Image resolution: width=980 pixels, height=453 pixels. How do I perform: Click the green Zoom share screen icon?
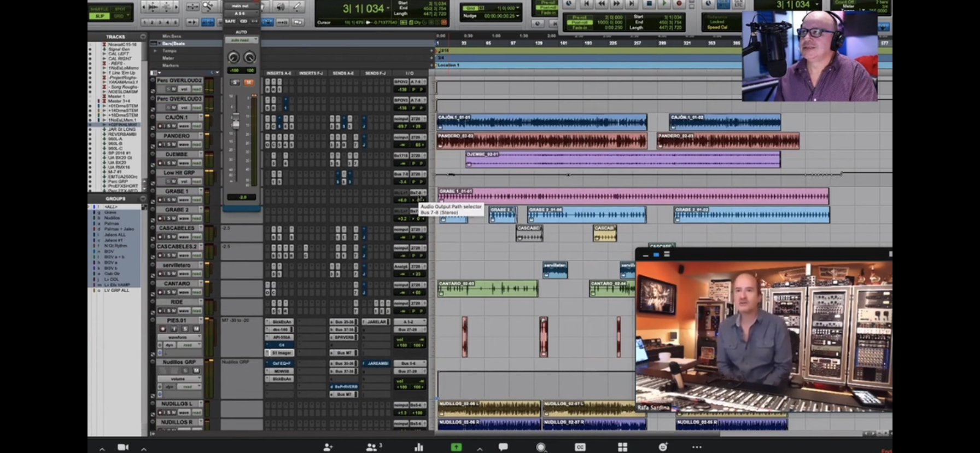(456, 448)
